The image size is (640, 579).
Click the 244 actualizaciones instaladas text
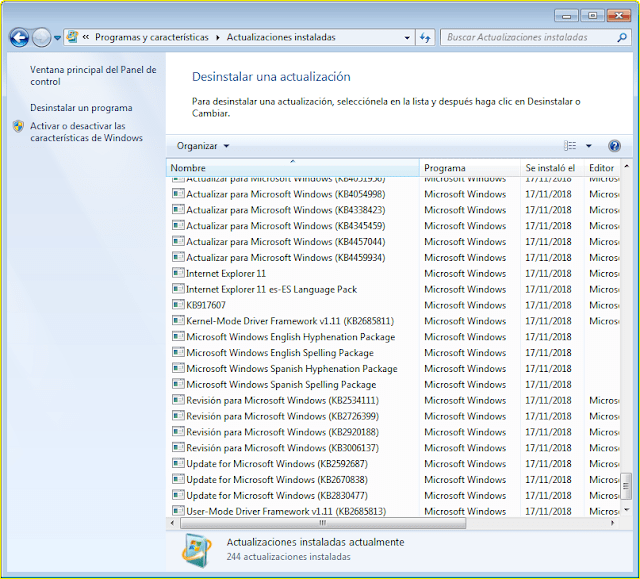(289, 557)
